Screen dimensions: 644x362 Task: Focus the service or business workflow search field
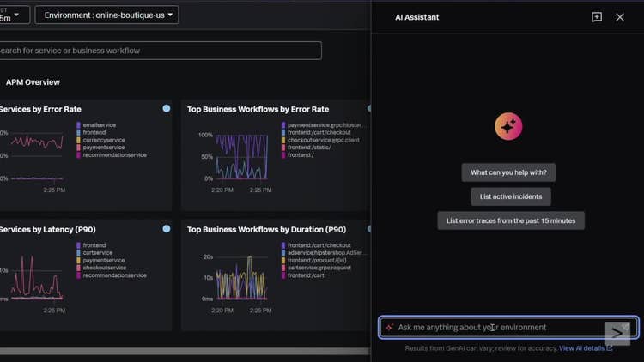(x=159, y=51)
